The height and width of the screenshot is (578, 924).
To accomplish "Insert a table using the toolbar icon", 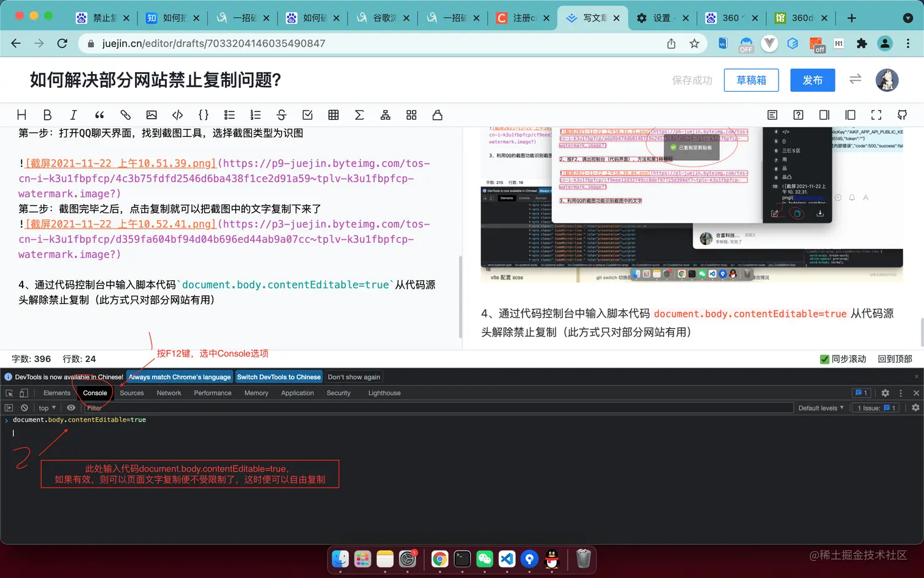I will (333, 114).
